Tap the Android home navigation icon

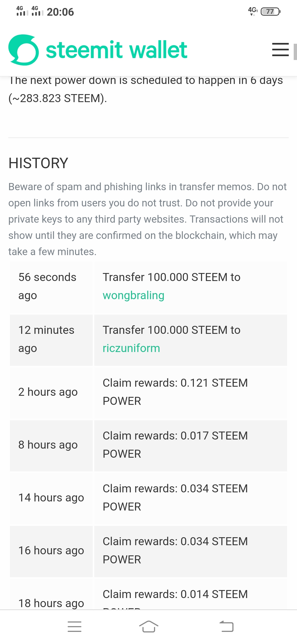coord(148,627)
